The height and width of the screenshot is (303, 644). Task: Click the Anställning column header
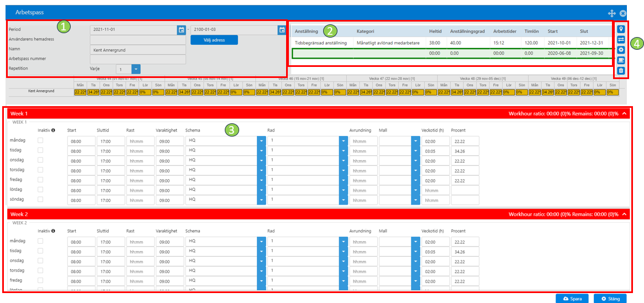(308, 32)
